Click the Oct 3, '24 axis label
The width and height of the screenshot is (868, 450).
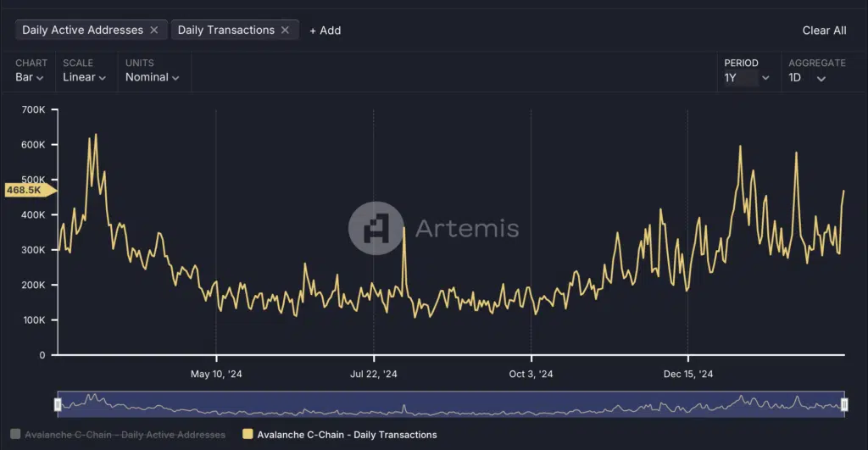pos(531,375)
